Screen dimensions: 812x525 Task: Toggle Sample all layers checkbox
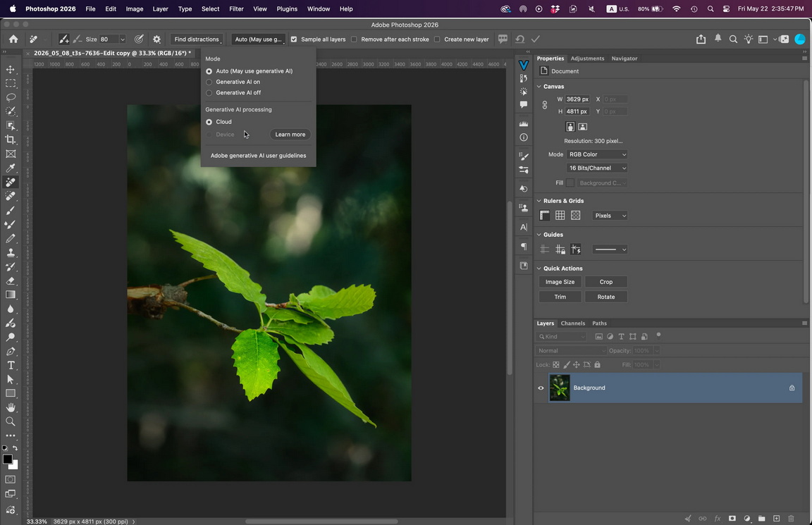[294, 39]
